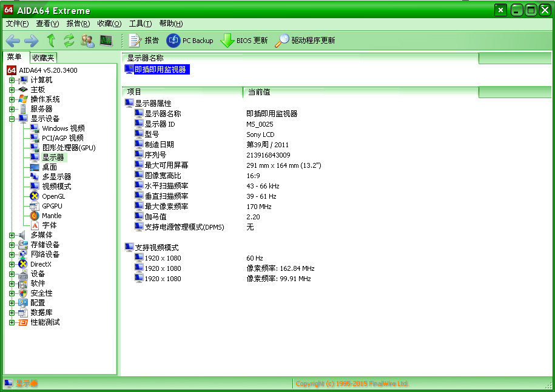Click the 驱动程序更新 toolbar button
This screenshot has height=392, width=555.
click(304, 41)
